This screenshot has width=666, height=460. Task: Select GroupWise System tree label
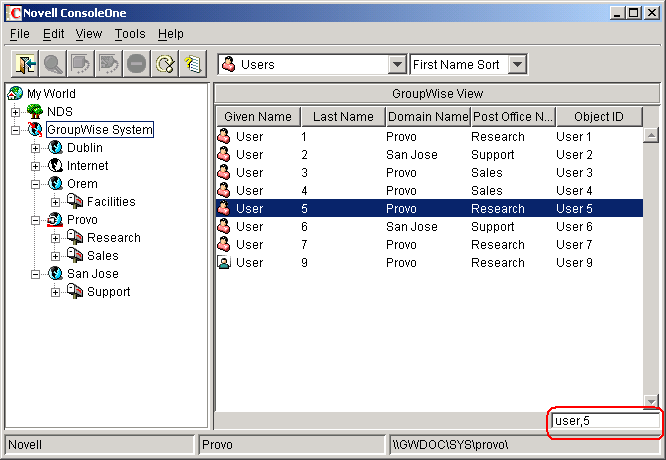pyautogui.click(x=100, y=130)
